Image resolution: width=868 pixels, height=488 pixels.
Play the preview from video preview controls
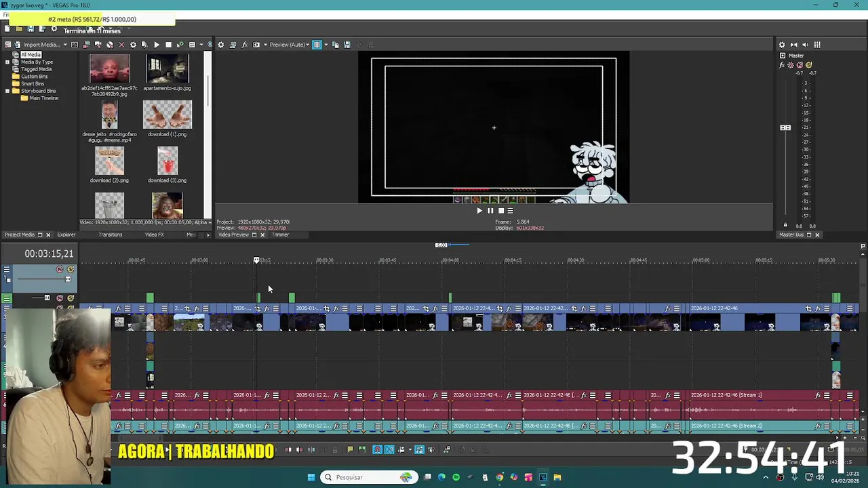pos(479,211)
